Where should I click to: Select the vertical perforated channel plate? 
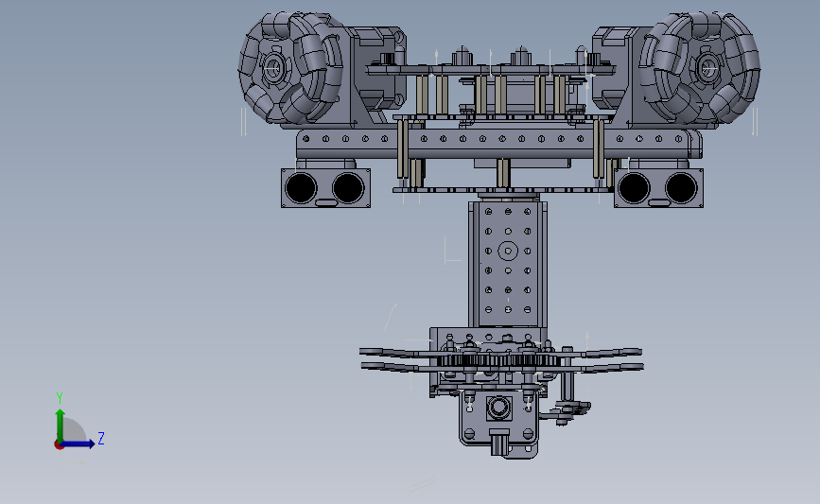[507, 264]
